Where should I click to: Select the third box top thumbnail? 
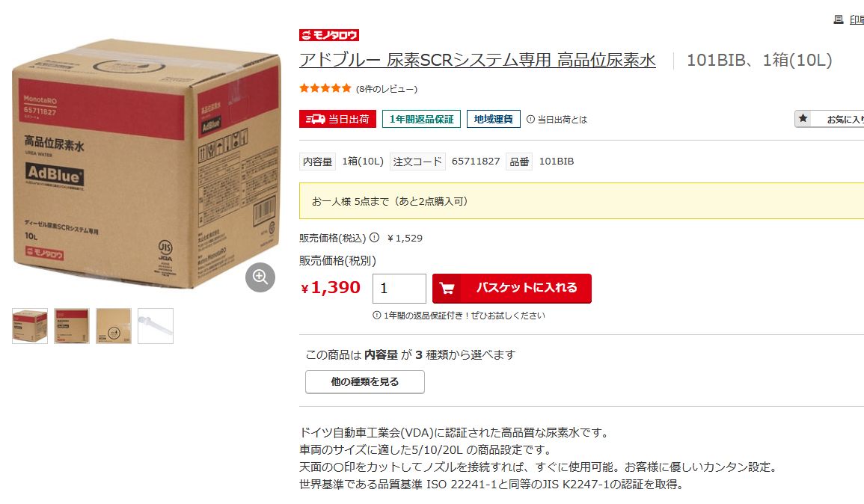(114, 326)
